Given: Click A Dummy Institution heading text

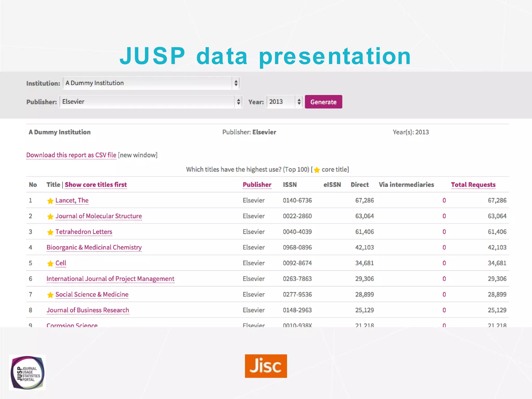Looking at the screenshot, I should coord(59,132).
